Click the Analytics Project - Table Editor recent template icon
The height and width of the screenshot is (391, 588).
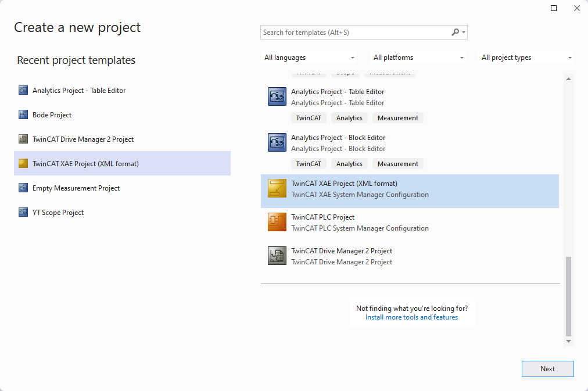[x=23, y=91]
